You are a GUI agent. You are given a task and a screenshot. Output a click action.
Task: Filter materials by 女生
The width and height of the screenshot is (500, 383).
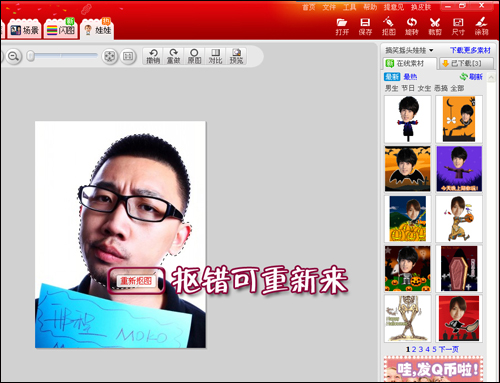click(x=424, y=88)
